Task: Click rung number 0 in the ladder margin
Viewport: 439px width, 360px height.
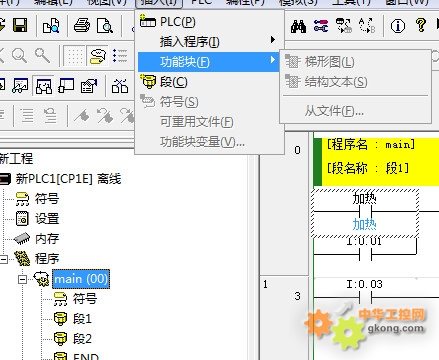Action: pyautogui.click(x=297, y=150)
